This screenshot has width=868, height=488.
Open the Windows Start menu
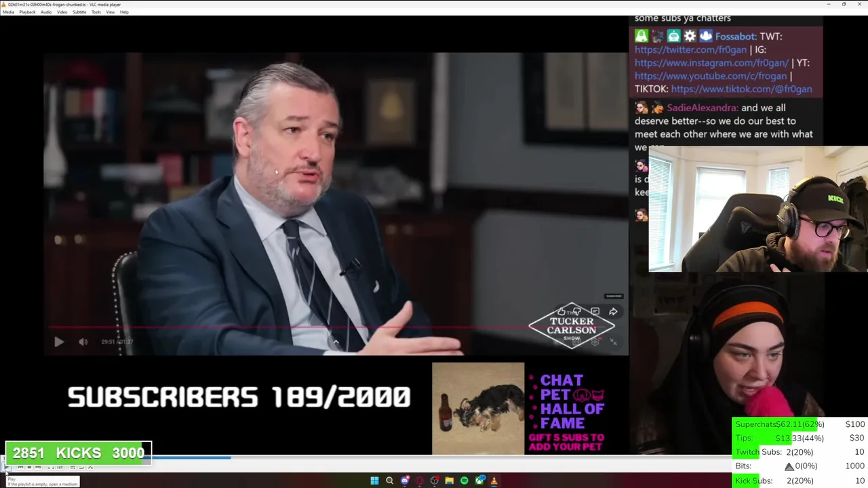click(374, 481)
